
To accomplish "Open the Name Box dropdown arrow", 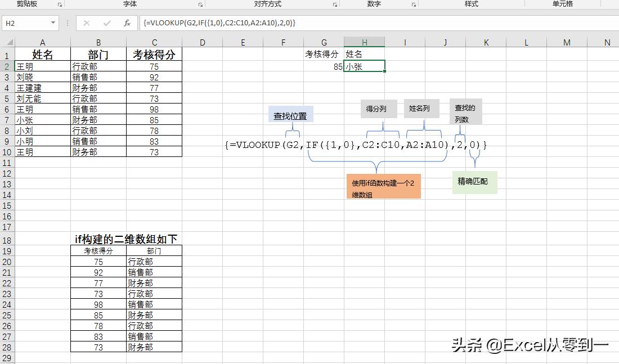I will pos(53,24).
